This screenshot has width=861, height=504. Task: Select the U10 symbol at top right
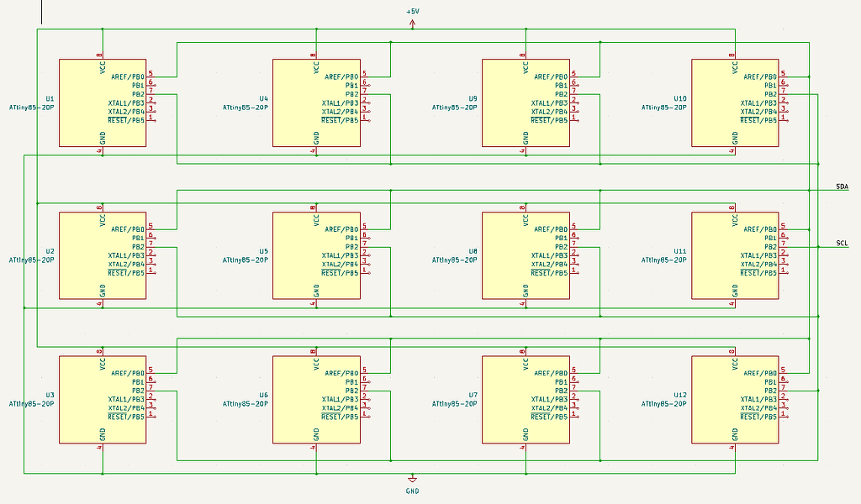point(736,101)
